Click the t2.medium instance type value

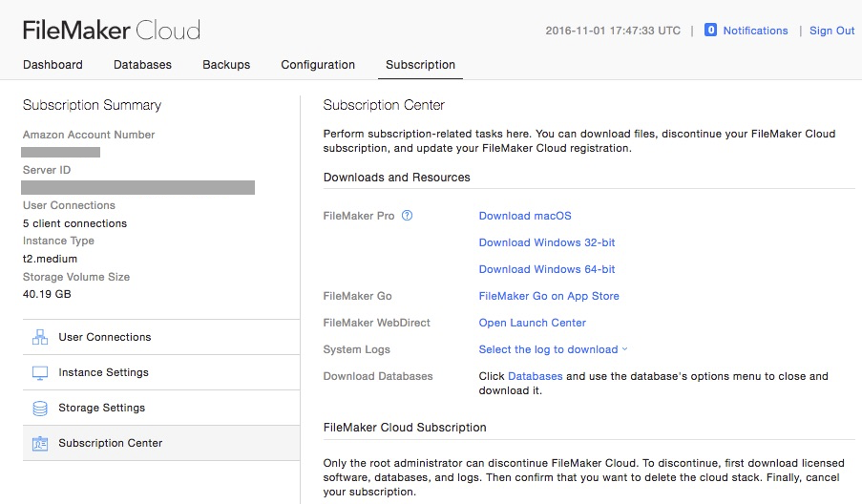point(50,259)
